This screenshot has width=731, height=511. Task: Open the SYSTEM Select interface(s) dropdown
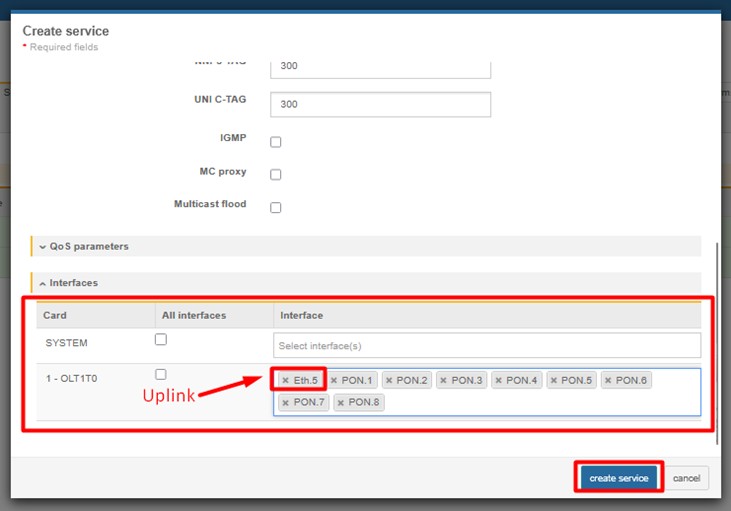(x=487, y=345)
